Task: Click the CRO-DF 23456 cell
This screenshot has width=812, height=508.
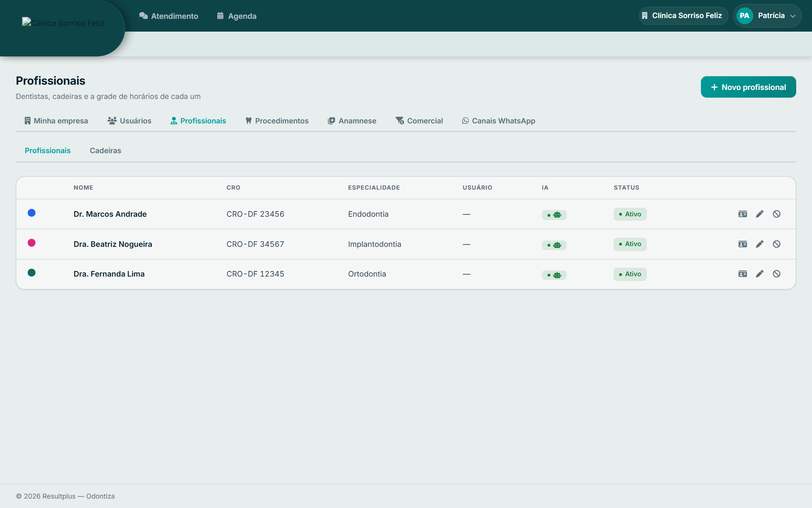Action: 255,214
